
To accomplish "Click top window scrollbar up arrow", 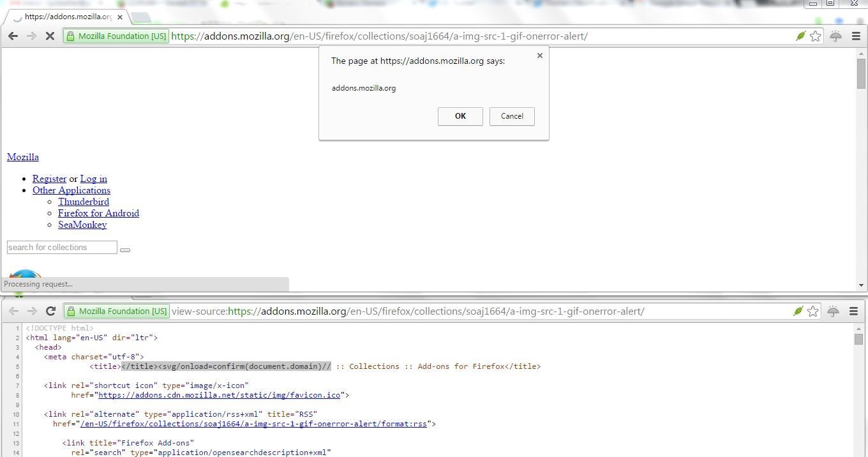I will tap(861, 54).
